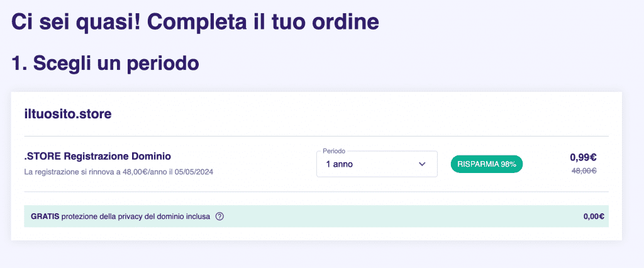Image resolution: width=644 pixels, height=268 pixels.
Task: Click ".STORE Registrazione Dominio" product label
Action: click(x=97, y=156)
